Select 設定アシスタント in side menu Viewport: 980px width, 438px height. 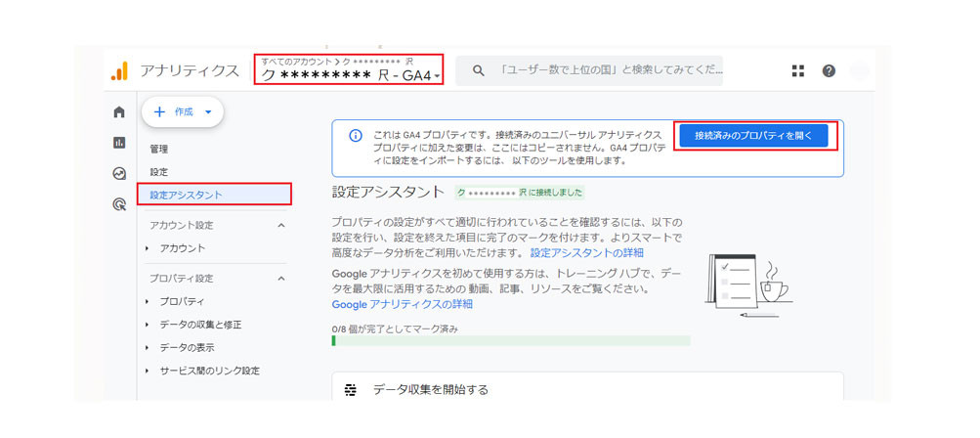click(214, 194)
